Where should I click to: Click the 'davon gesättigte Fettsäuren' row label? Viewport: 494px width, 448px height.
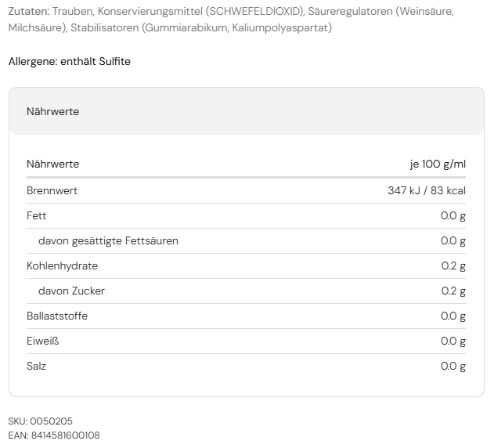[108, 240]
